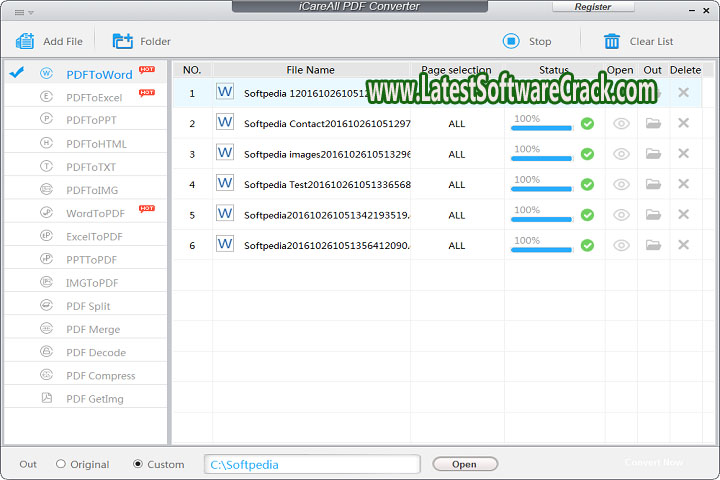Select the PDF Merge option
Image resolution: width=720 pixels, height=480 pixels.
(93, 329)
